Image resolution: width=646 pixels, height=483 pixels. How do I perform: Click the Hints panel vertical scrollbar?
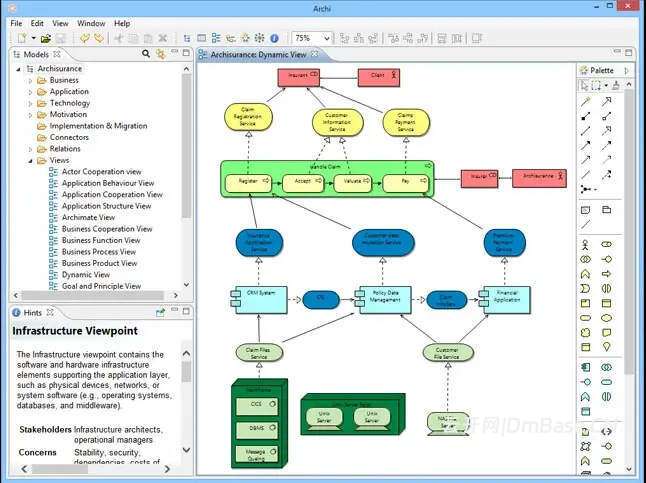tap(186, 372)
